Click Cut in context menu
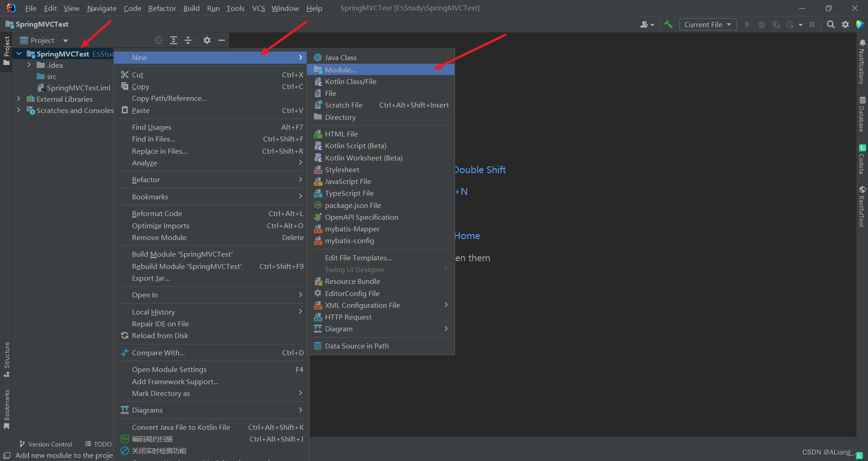Viewport: 868px width, 461px height. [212, 75]
